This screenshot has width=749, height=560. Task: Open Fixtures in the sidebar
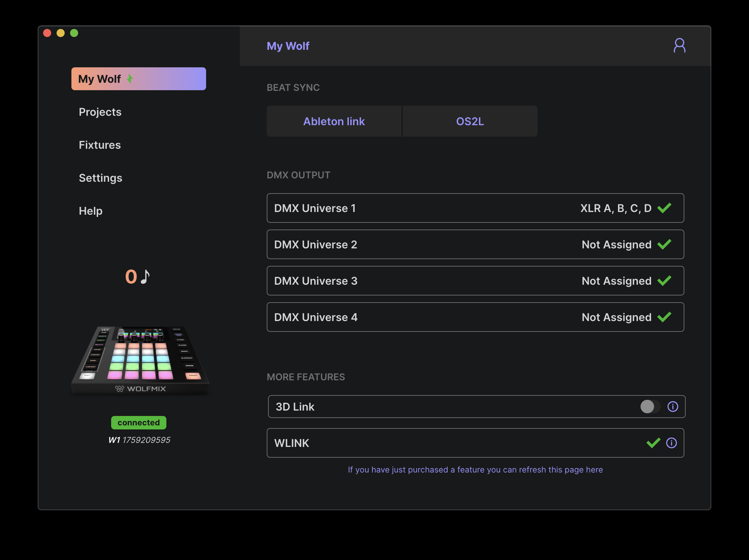point(100,145)
